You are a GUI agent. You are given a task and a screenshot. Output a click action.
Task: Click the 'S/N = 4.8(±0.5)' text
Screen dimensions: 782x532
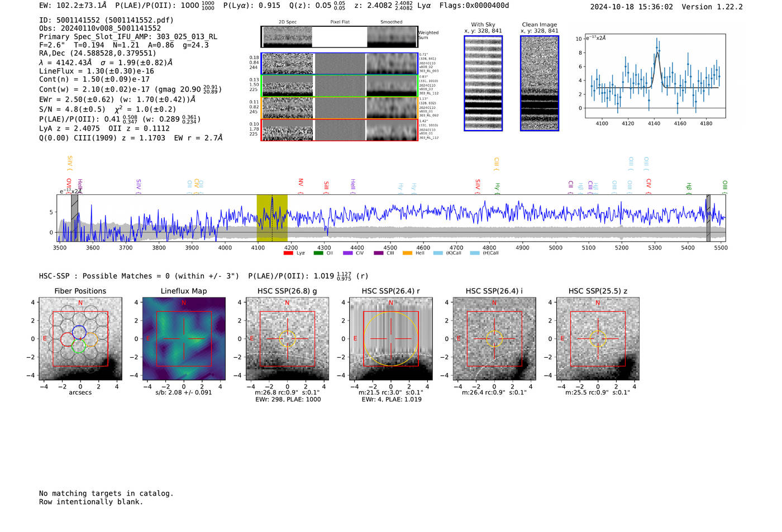[72, 109]
